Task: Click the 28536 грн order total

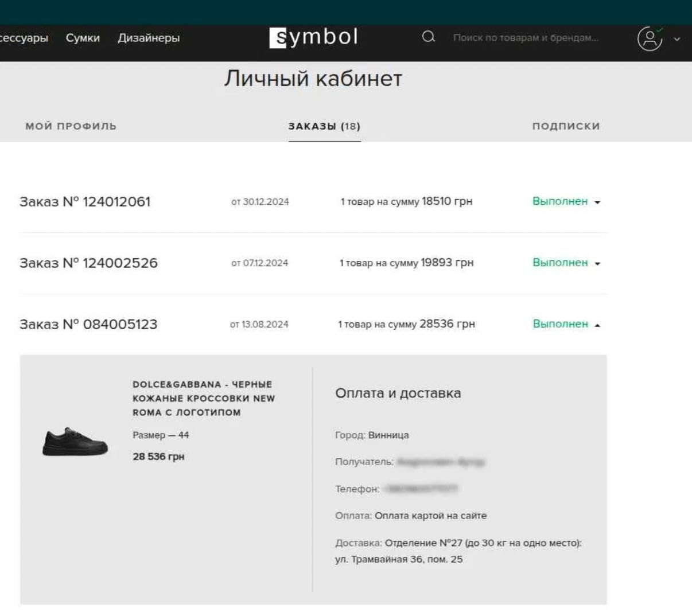Action: pyautogui.click(x=447, y=324)
